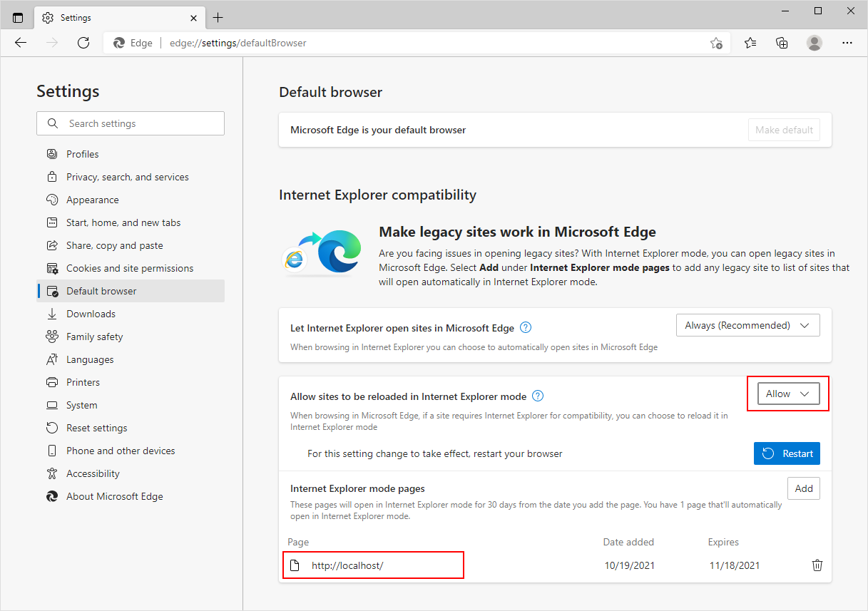868x611 pixels.
Task: Click the address bar showing edge://settings/defaultBrowser
Action: (238, 43)
